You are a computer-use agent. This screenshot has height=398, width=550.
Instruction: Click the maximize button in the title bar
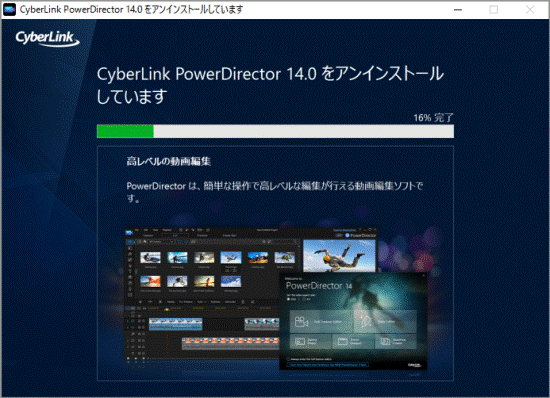coord(494,9)
